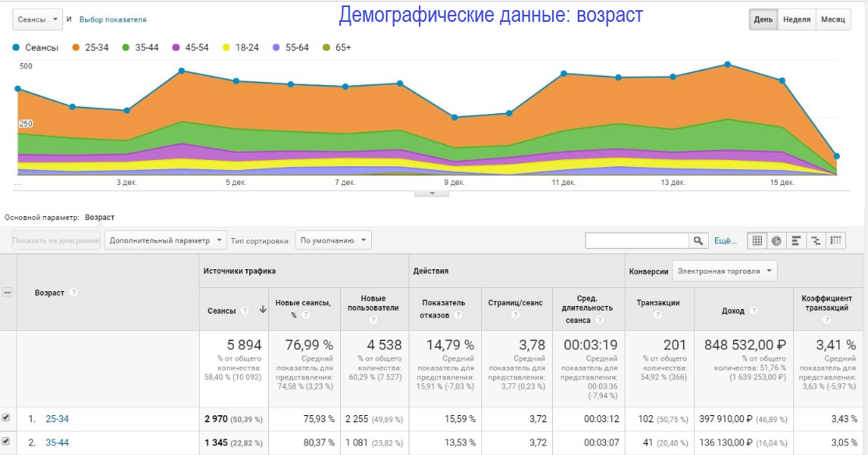Click the Показать на диаграмме button
This screenshot has height=455, width=868.
(x=56, y=240)
